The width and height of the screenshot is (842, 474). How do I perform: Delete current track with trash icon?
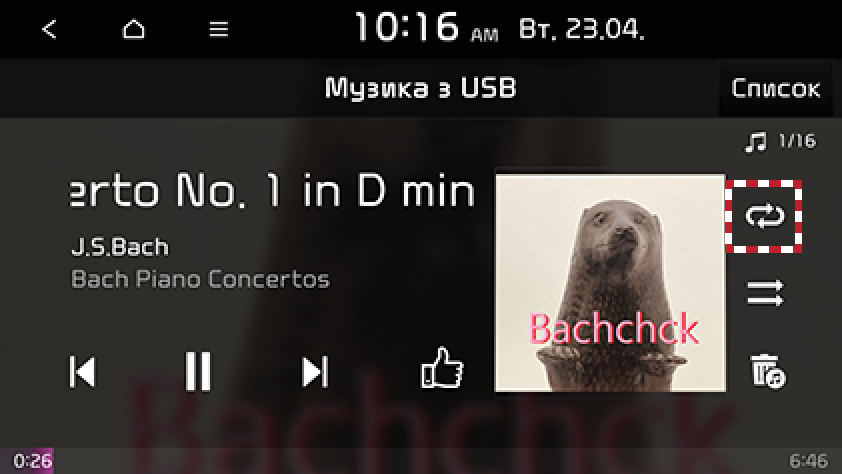pyautogui.click(x=767, y=370)
